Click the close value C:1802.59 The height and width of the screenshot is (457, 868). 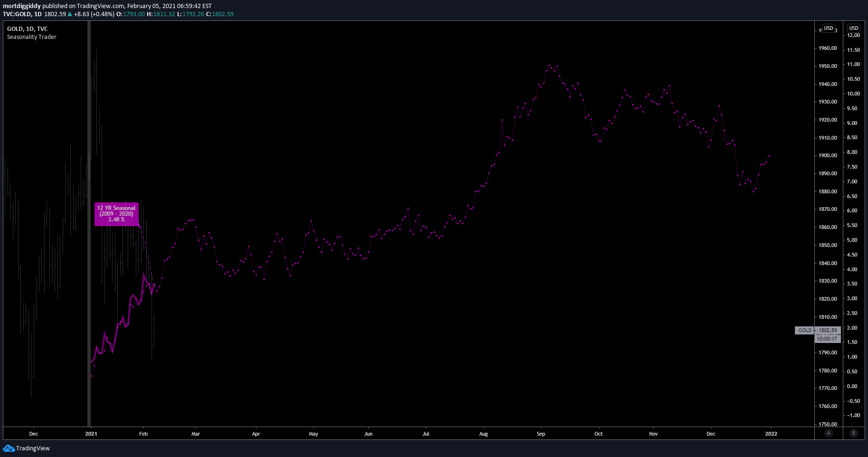tap(220, 14)
